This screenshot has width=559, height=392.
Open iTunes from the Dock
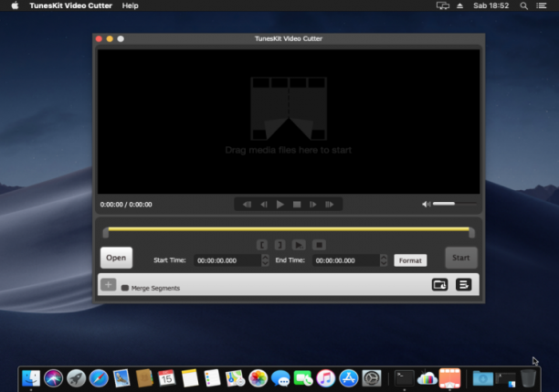tap(326, 378)
